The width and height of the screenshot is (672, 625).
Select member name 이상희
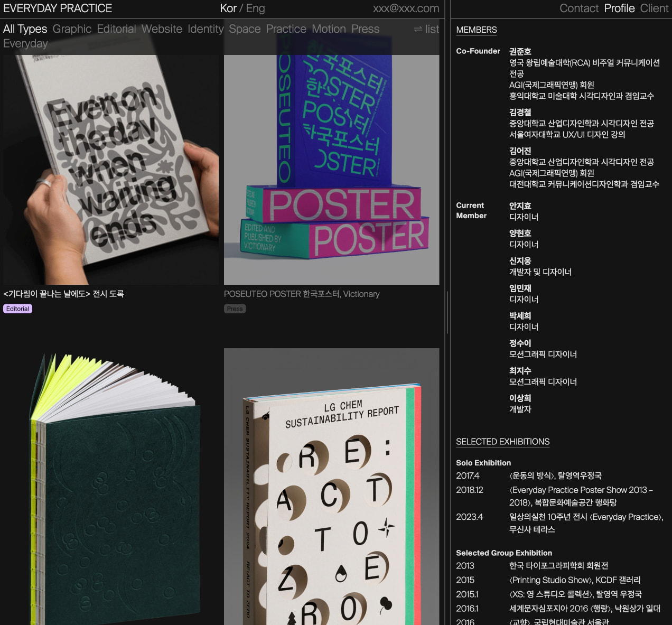click(x=520, y=398)
